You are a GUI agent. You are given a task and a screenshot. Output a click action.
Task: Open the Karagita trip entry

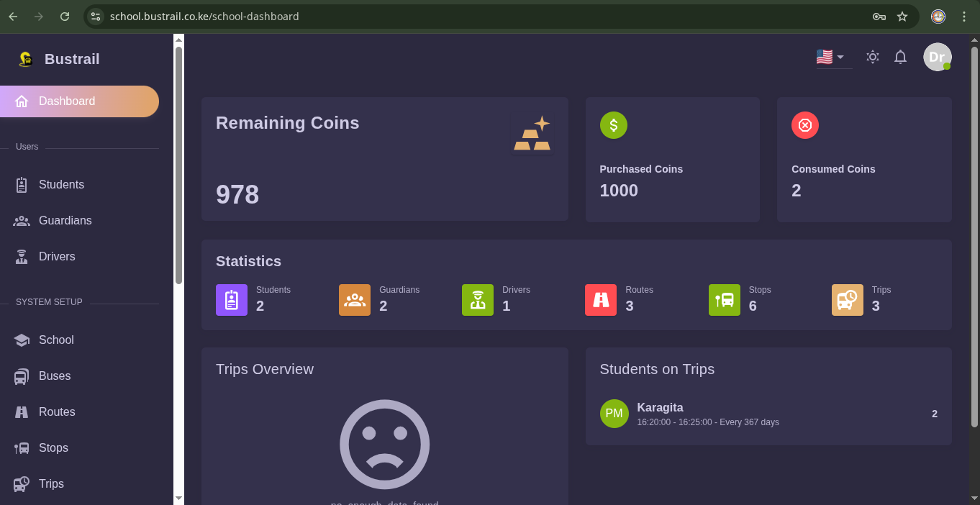tap(660, 407)
